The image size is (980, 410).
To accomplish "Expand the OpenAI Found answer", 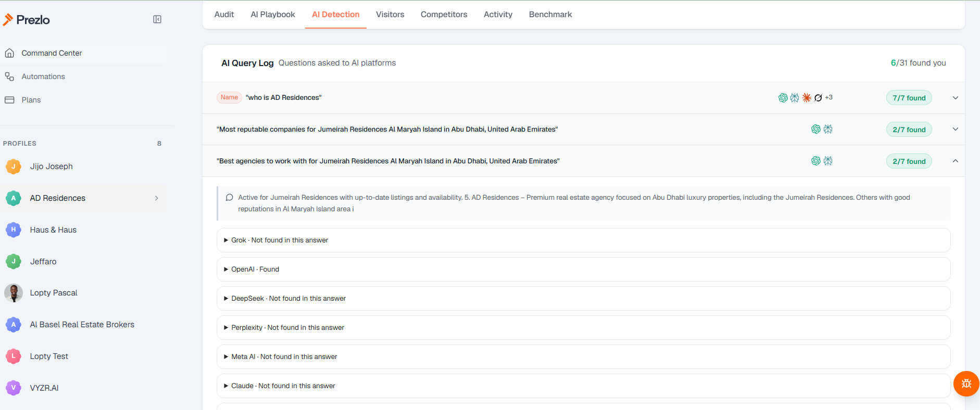I will [x=583, y=270].
